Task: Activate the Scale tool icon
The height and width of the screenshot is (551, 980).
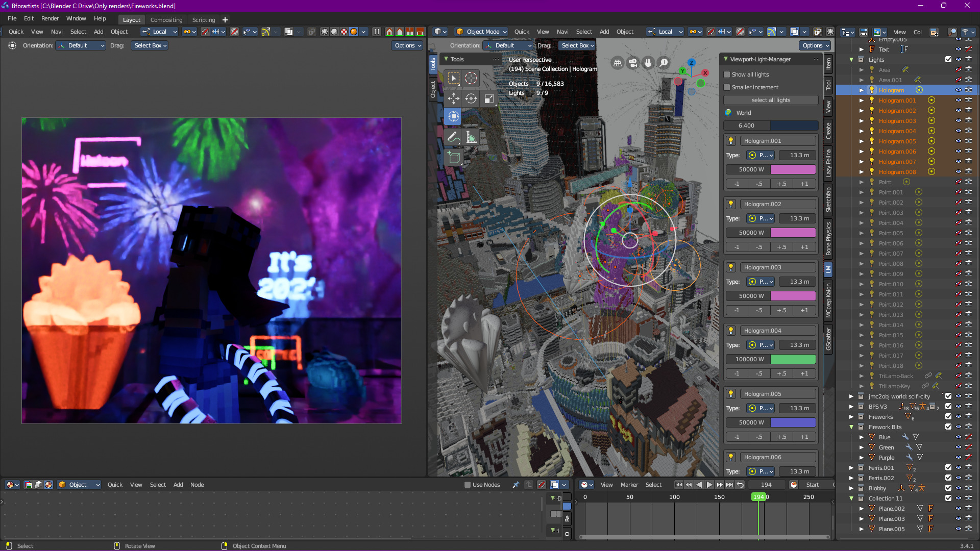Action: pos(489,98)
